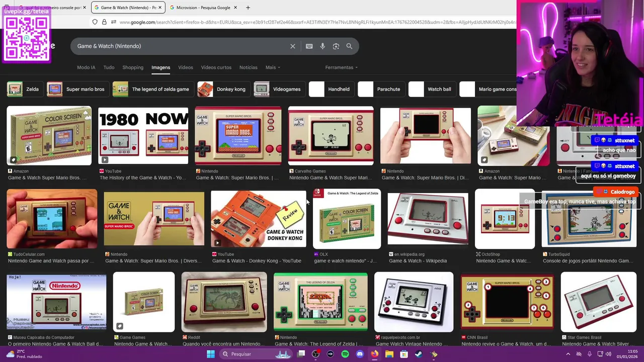Switch to the Notícias results tab
The image size is (644, 362).
point(249,67)
